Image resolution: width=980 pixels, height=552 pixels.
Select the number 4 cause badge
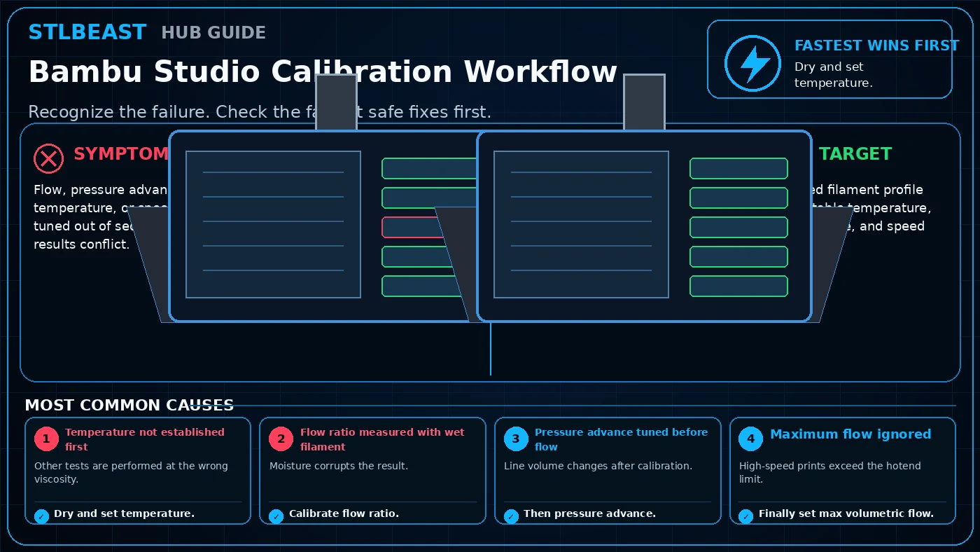[x=751, y=439]
